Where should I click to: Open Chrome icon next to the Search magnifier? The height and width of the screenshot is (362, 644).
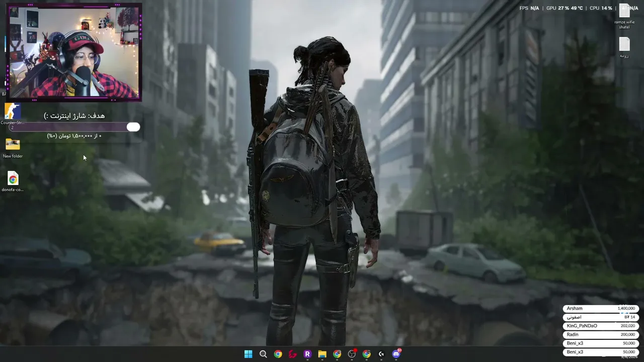point(278,354)
